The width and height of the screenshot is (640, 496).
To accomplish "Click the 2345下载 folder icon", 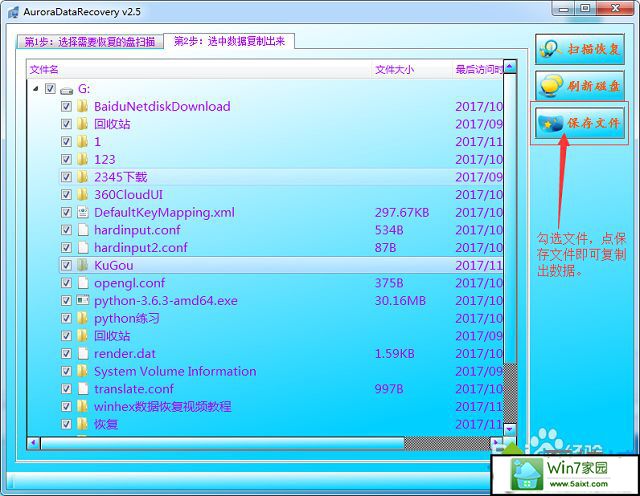I will pos(82,177).
